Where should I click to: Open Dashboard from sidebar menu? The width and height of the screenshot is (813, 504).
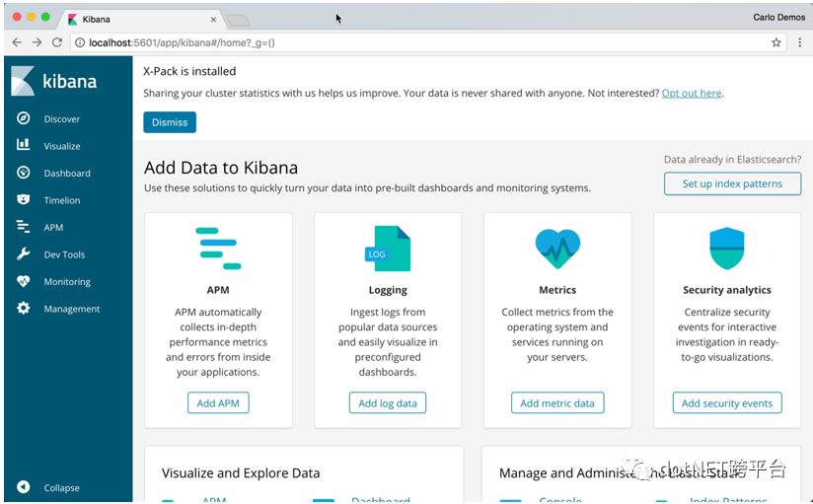pos(67,174)
